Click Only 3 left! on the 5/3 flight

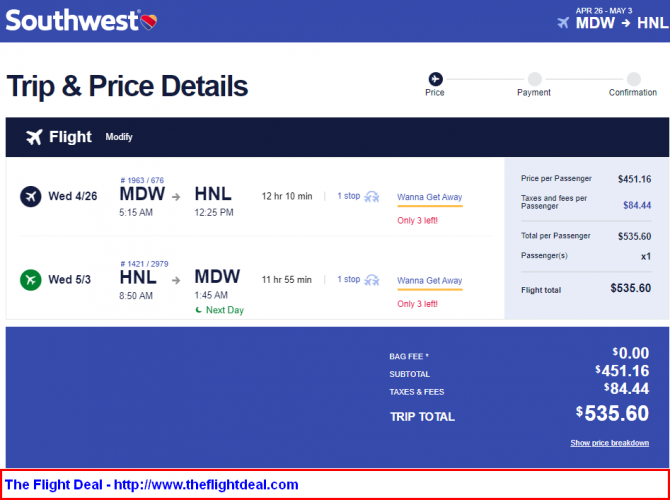(x=417, y=304)
